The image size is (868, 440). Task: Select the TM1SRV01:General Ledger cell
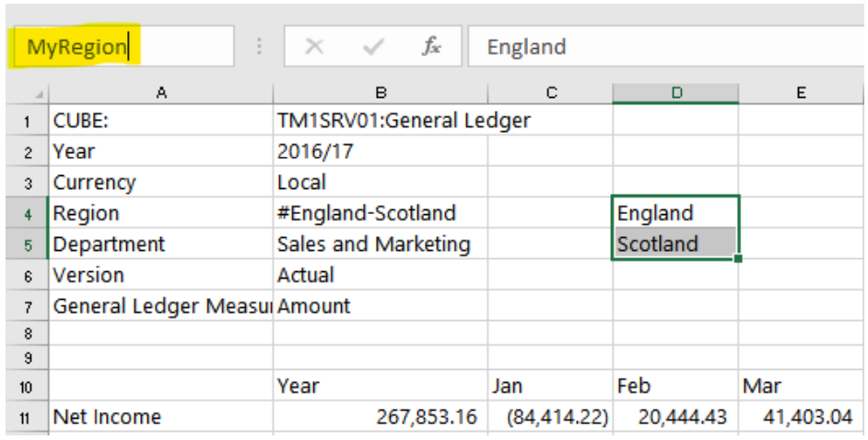point(381,120)
